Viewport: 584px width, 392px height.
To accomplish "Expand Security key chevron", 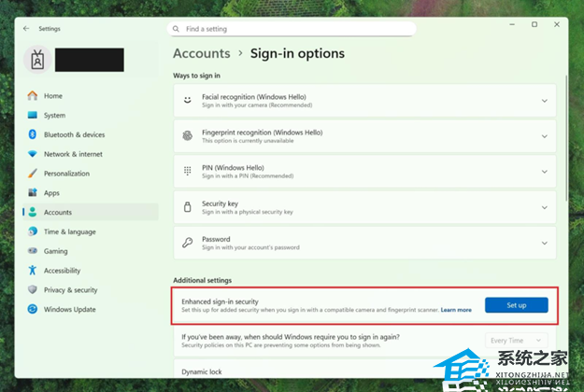I will [544, 207].
